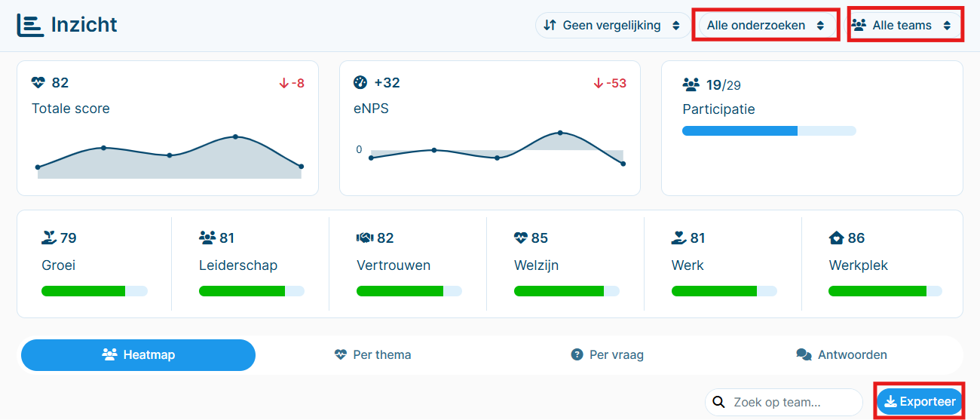Click the Participatie progress bar
Viewport: 980px width, 420px height.
(769, 131)
